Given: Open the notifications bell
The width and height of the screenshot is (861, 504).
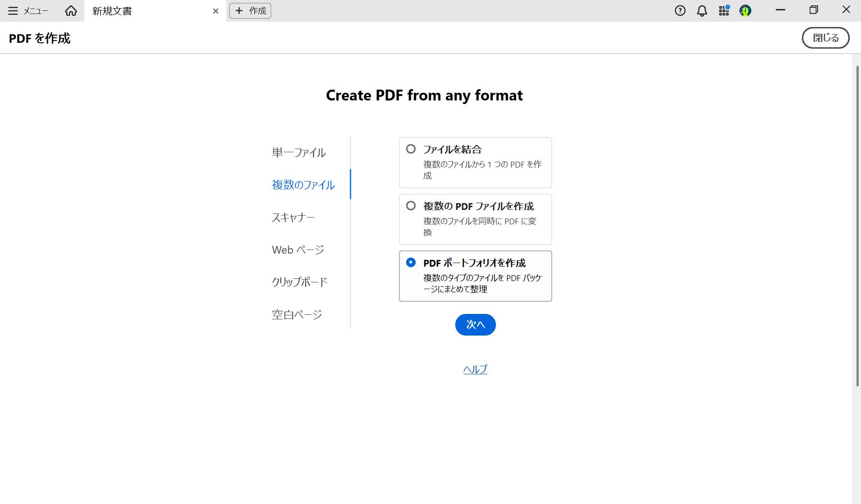Looking at the screenshot, I should point(701,10).
